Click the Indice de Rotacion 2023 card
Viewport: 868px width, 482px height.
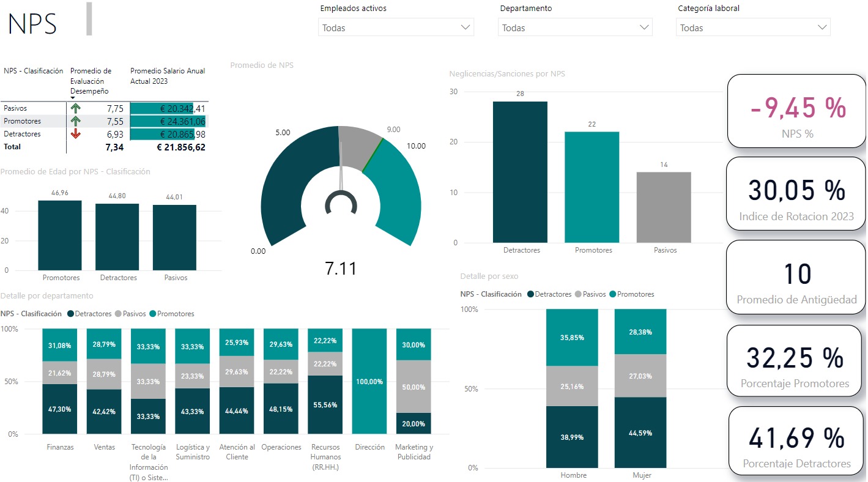coord(796,194)
